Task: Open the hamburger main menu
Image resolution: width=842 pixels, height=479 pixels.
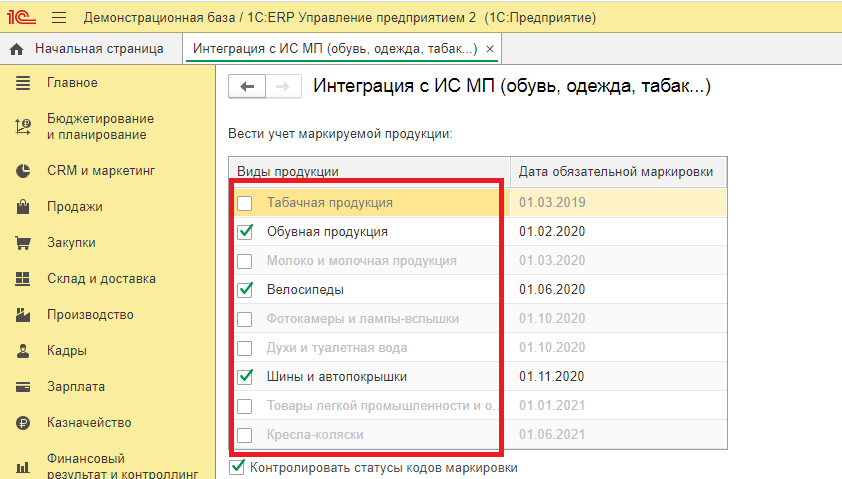Action: coord(58,17)
